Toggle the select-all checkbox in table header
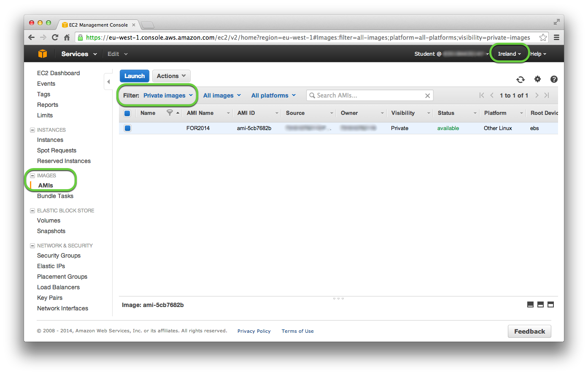The height and width of the screenshot is (375, 588). pyautogui.click(x=127, y=113)
